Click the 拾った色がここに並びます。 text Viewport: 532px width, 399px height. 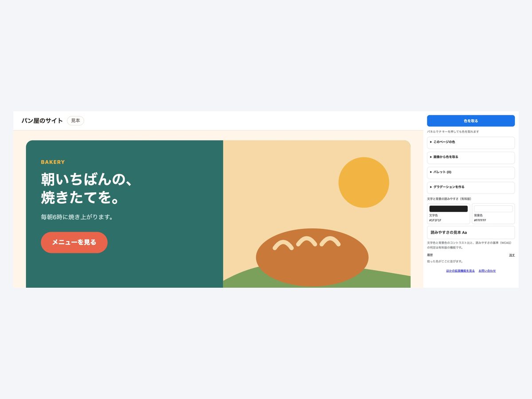click(x=445, y=262)
